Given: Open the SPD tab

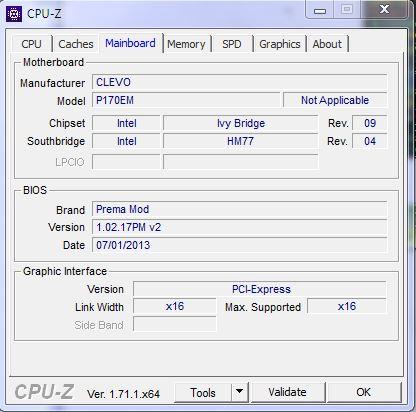Looking at the screenshot, I should [232, 44].
